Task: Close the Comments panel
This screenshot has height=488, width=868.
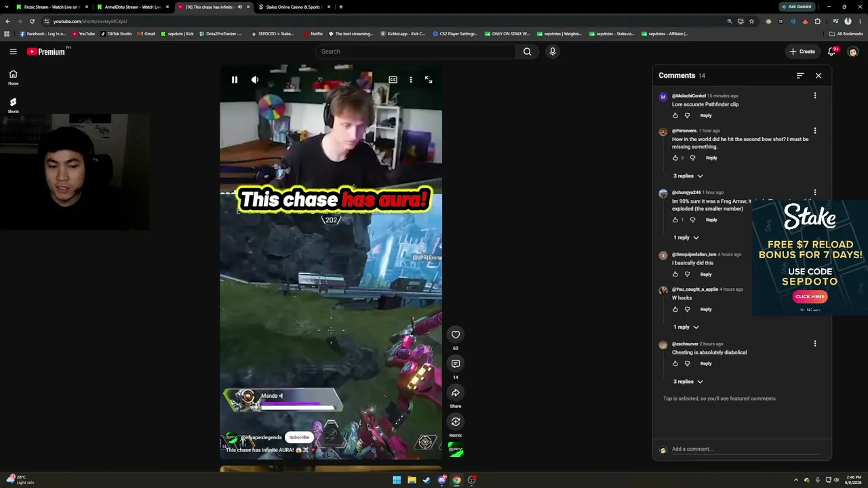Action: click(x=818, y=76)
